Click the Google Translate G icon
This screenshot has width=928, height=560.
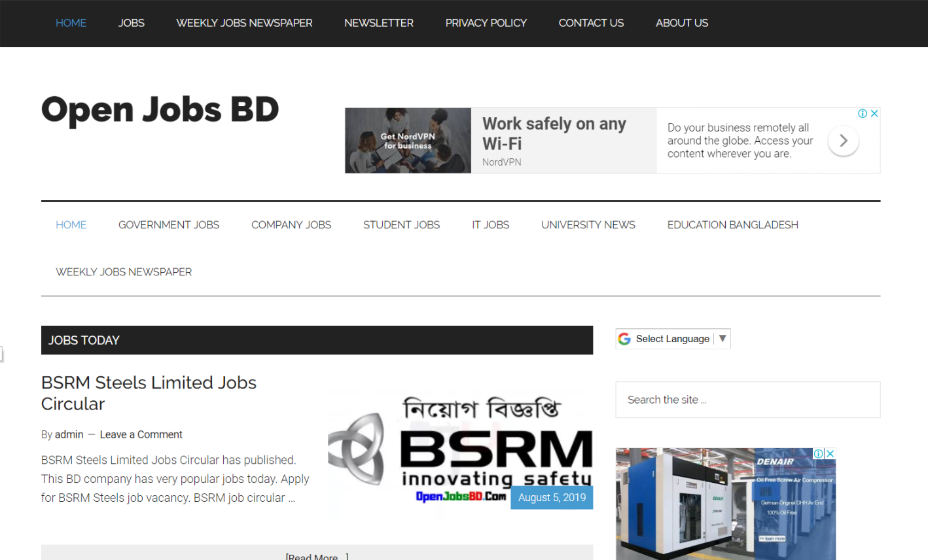coord(625,338)
